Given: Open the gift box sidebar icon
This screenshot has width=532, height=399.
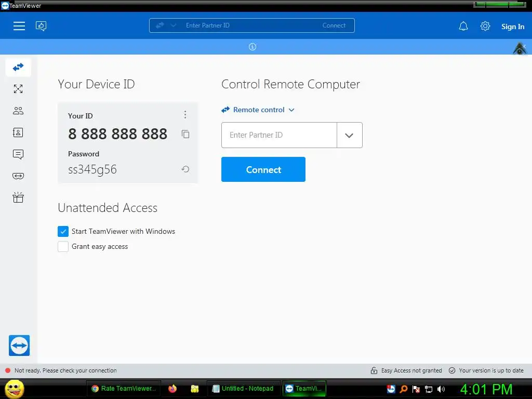Looking at the screenshot, I should 18,197.
